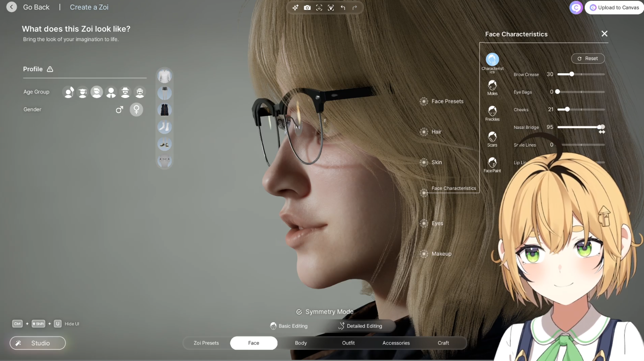The height and width of the screenshot is (361, 644).
Task: Select the young adult age group icon
Action: 97,92
